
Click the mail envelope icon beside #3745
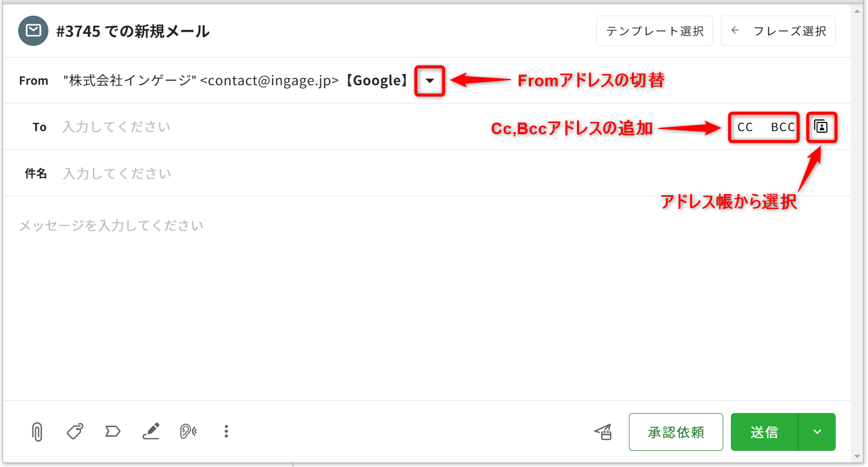tap(33, 31)
